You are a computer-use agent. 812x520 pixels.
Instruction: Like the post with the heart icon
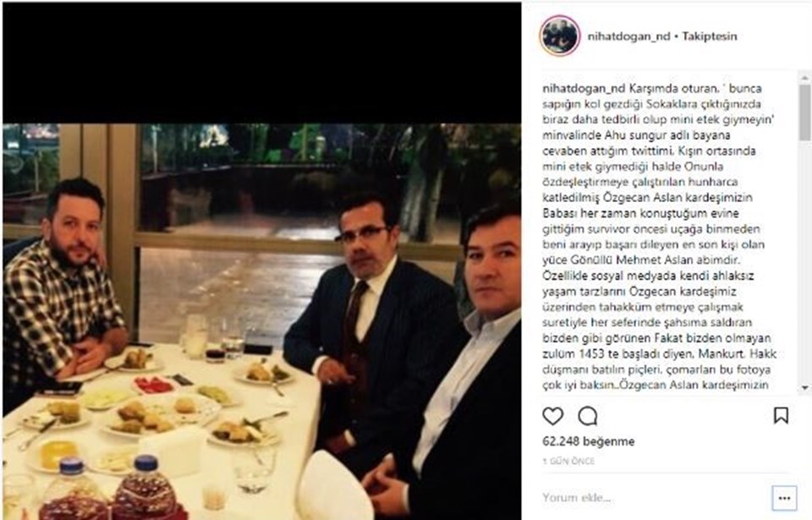pyautogui.click(x=552, y=415)
